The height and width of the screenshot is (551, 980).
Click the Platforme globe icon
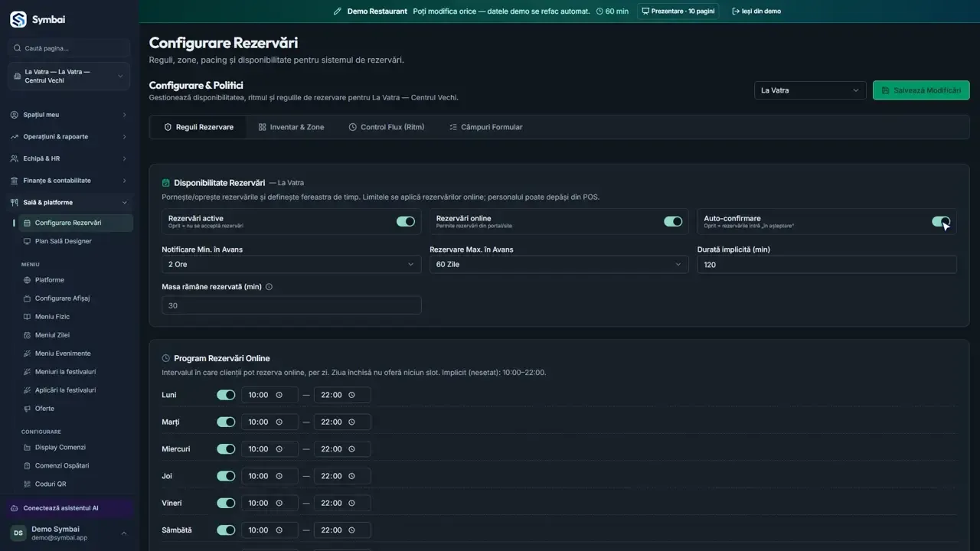28,280
